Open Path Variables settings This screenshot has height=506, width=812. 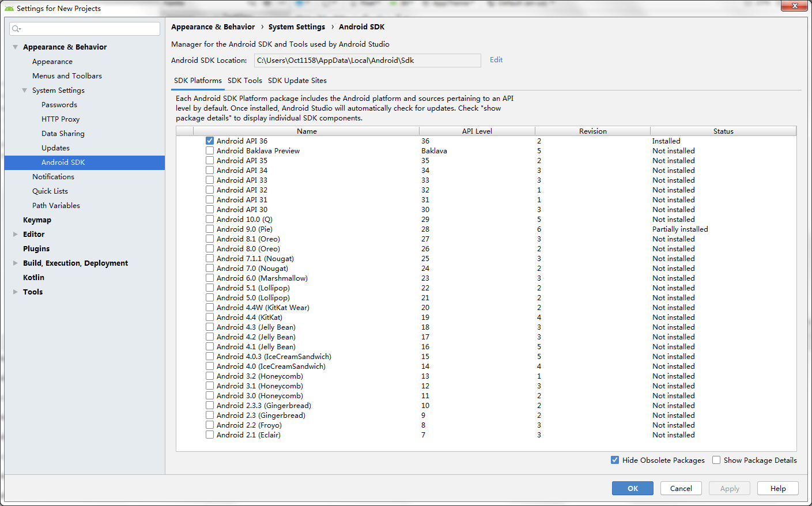pos(56,206)
